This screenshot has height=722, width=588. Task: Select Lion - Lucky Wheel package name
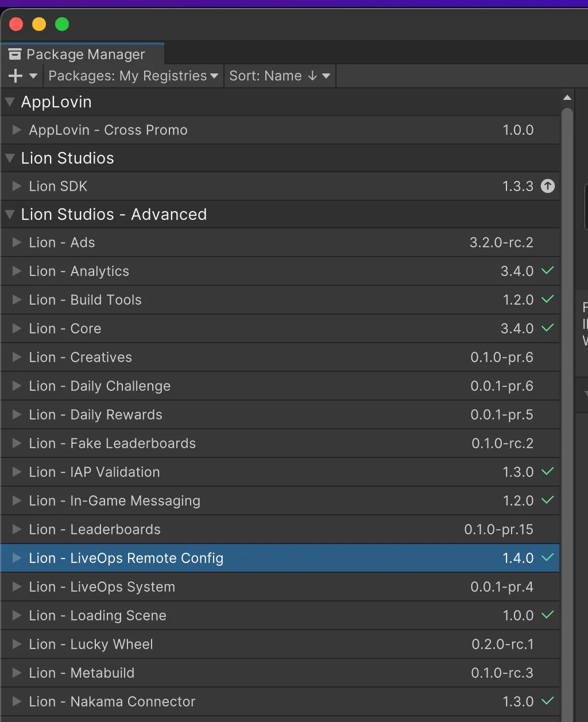tap(91, 645)
